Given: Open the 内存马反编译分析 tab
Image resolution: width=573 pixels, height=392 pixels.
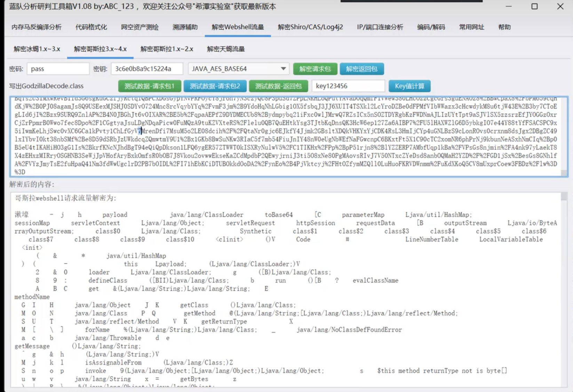Looking at the screenshot, I should (x=37, y=27).
